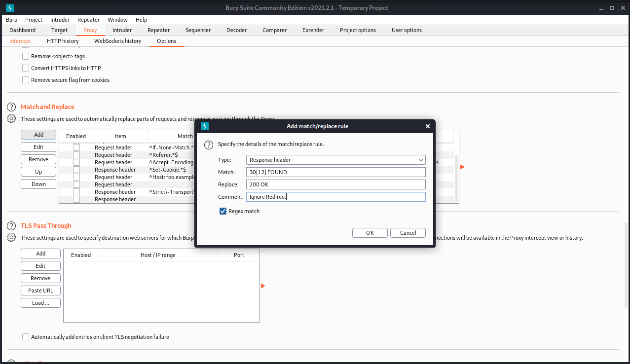Switch to the Intruder tab
This screenshot has height=364, width=630.
[122, 30]
